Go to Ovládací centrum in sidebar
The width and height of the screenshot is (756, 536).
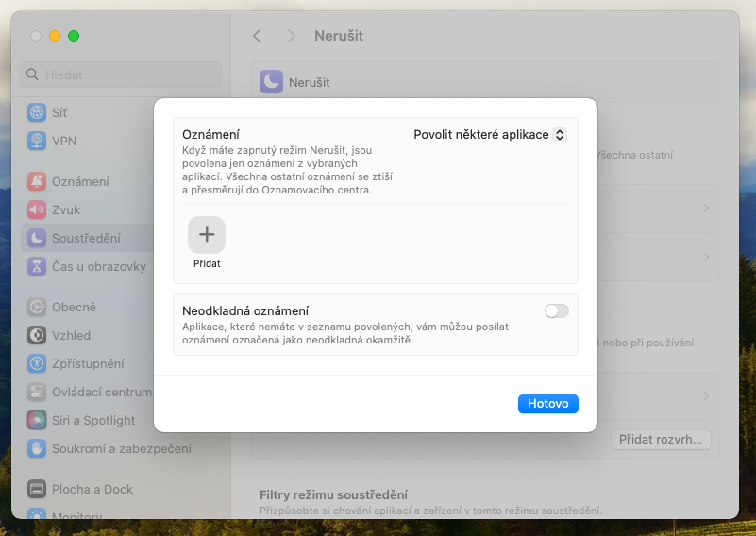(x=101, y=392)
